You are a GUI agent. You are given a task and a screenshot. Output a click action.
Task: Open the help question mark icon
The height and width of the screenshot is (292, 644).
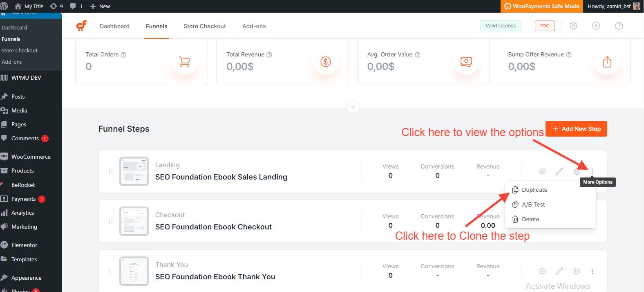coord(619,26)
